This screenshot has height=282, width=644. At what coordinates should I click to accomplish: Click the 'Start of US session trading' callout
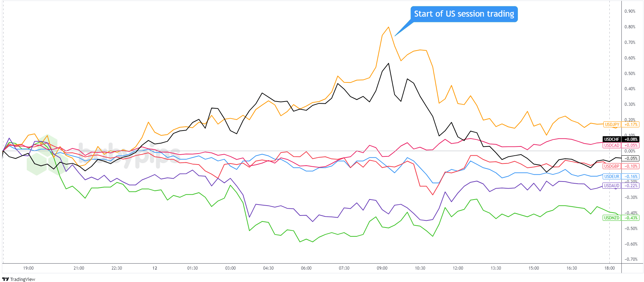point(464,14)
